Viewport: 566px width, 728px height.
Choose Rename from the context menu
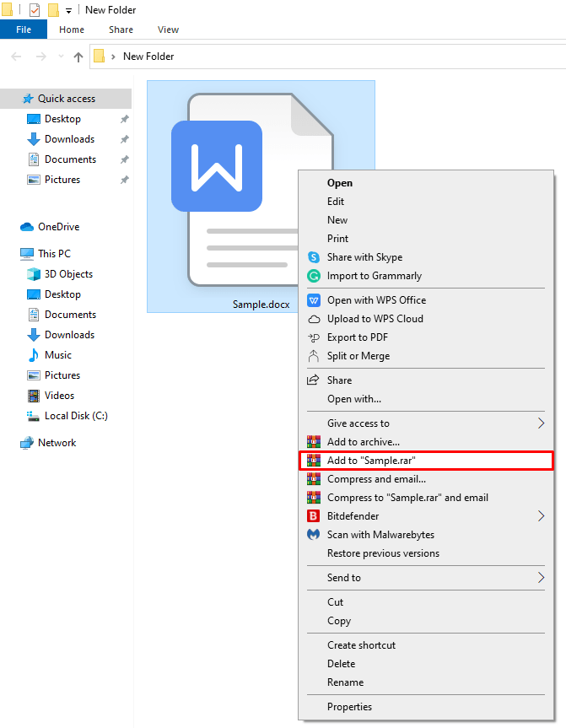pyautogui.click(x=426, y=682)
